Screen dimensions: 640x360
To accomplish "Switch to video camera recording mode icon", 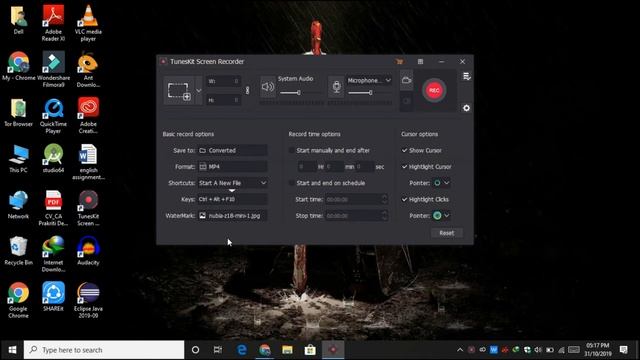I will [x=406, y=80].
